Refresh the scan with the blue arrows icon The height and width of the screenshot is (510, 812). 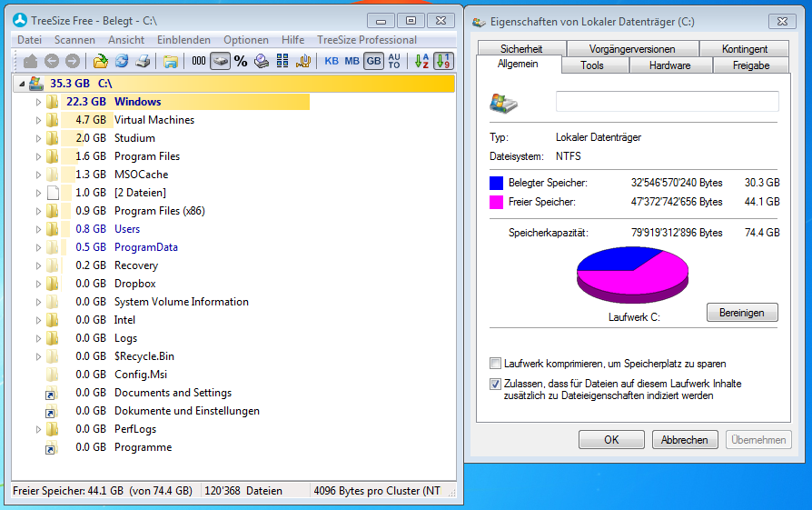tap(122, 61)
